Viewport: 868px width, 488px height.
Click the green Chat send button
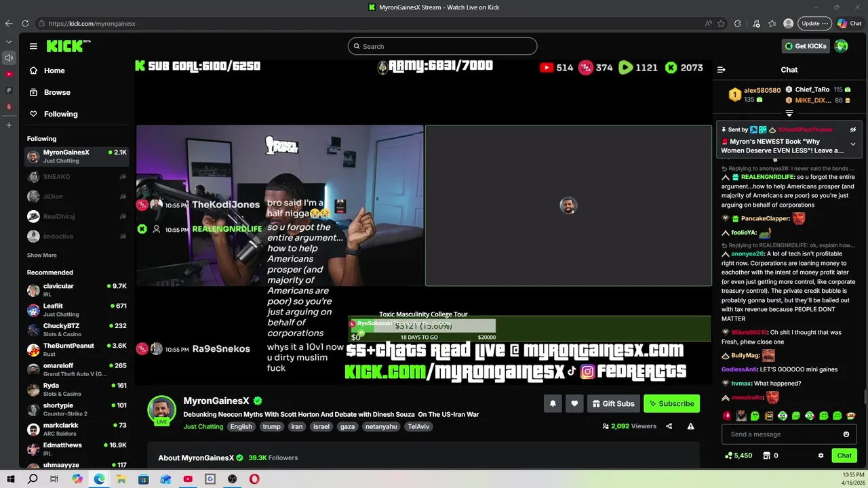click(844, 455)
